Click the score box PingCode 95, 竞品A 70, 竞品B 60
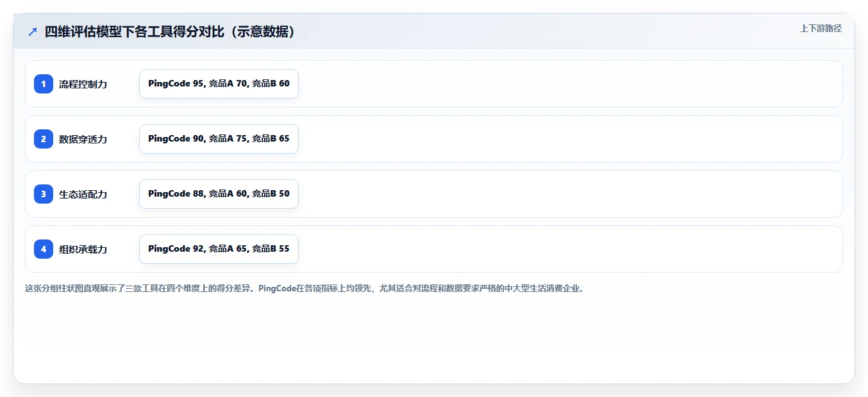The image size is (868, 397). 219,84
